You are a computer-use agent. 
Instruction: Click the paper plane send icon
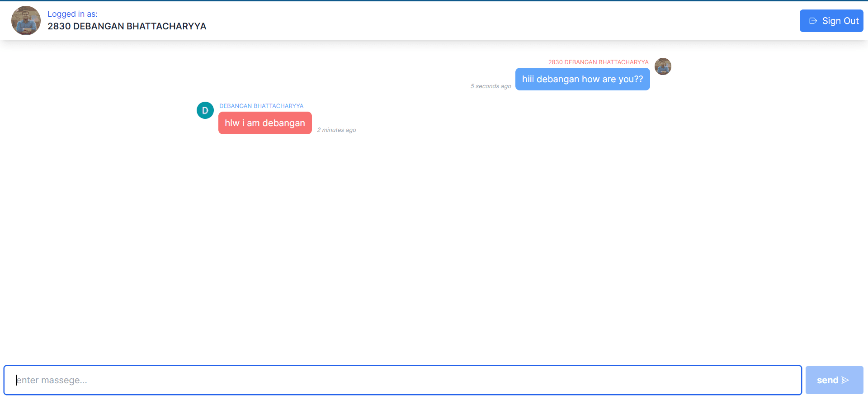[x=845, y=380]
